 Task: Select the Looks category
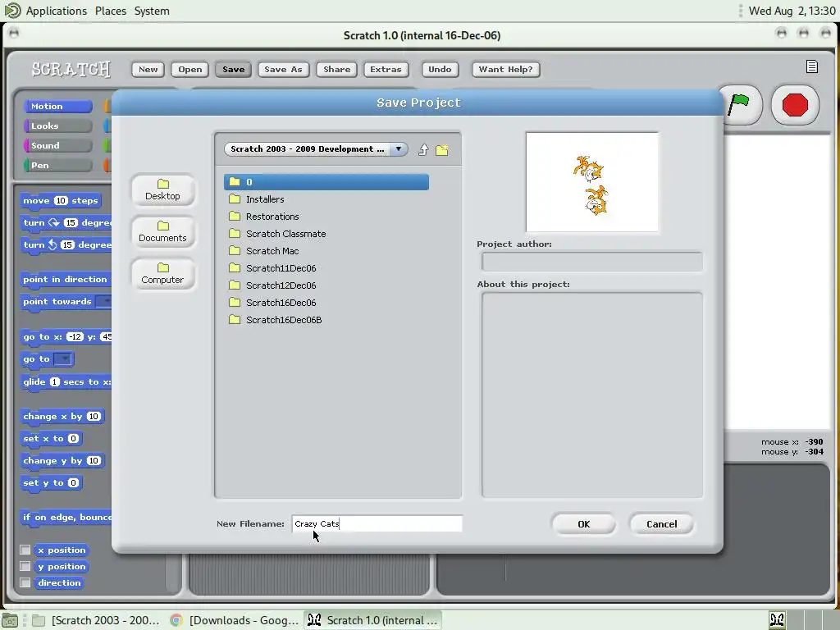click(58, 126)
